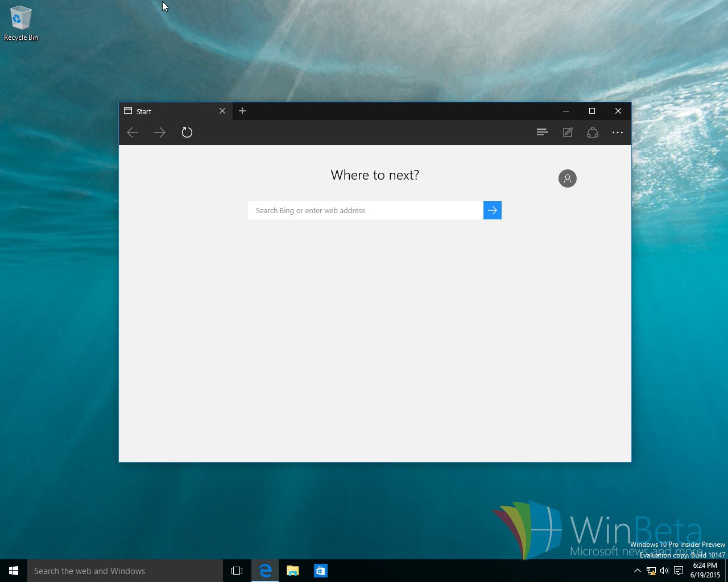Show hidden system tray icons
The image size is (728, 582).
(637, 571)
